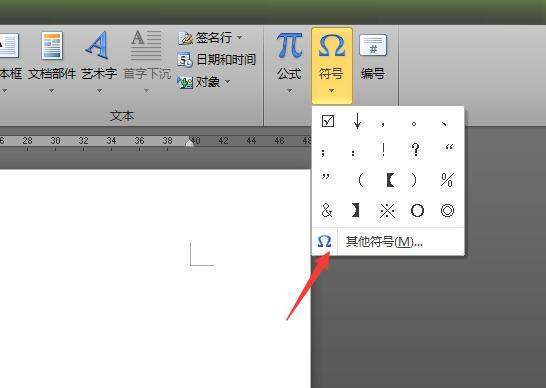
Task: Insert the colon symbol
Action: pos(353,152)
